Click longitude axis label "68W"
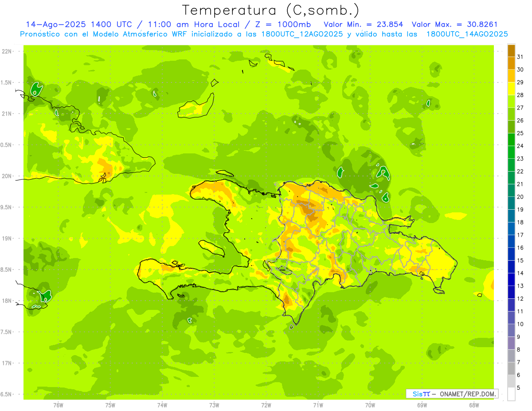The height and width of the screenshot is (411, 532). (x=474, y=405)
